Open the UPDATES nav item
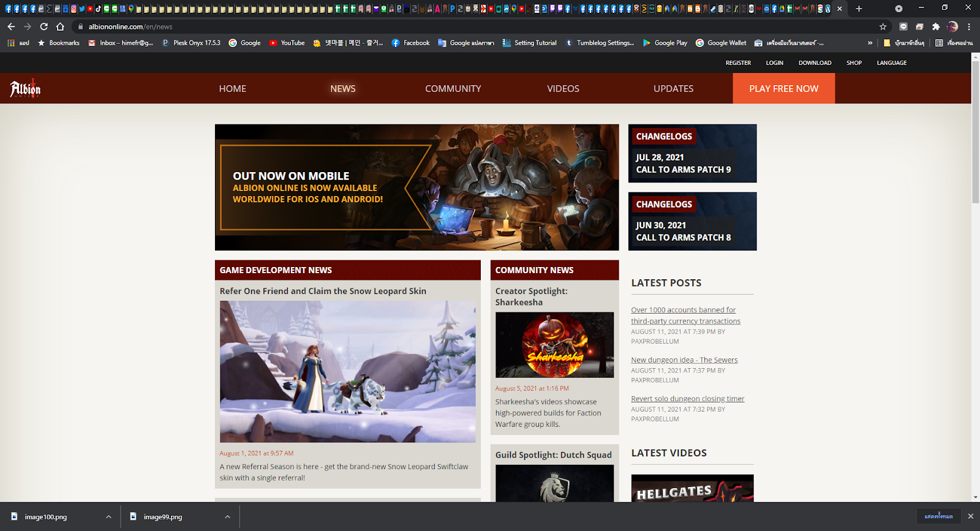Image resolution: width=980 pixels, height=531 pixels. 673,88
